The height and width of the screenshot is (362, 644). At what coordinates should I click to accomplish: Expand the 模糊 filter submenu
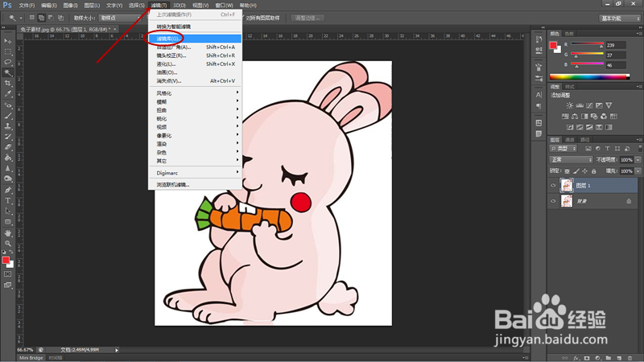click(195, 102)
